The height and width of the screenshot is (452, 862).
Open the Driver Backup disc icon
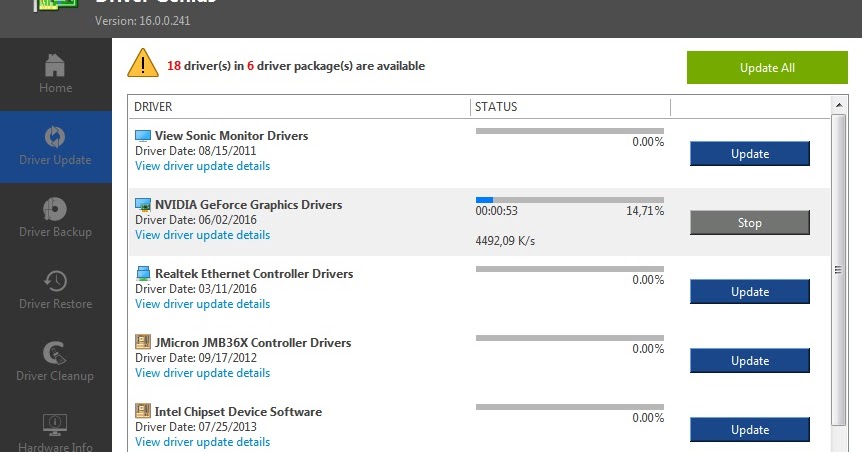(x=55, y=209)
